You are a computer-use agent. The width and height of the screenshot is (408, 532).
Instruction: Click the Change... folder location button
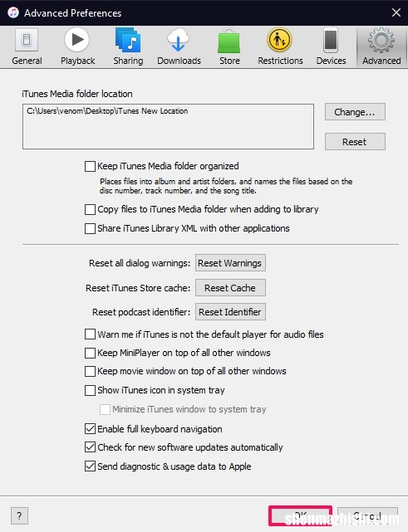click(355, 112)
